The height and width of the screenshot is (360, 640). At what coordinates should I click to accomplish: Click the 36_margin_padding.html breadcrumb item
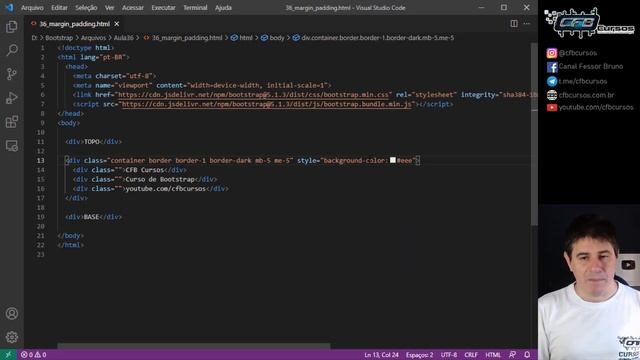tap(183, 38)
